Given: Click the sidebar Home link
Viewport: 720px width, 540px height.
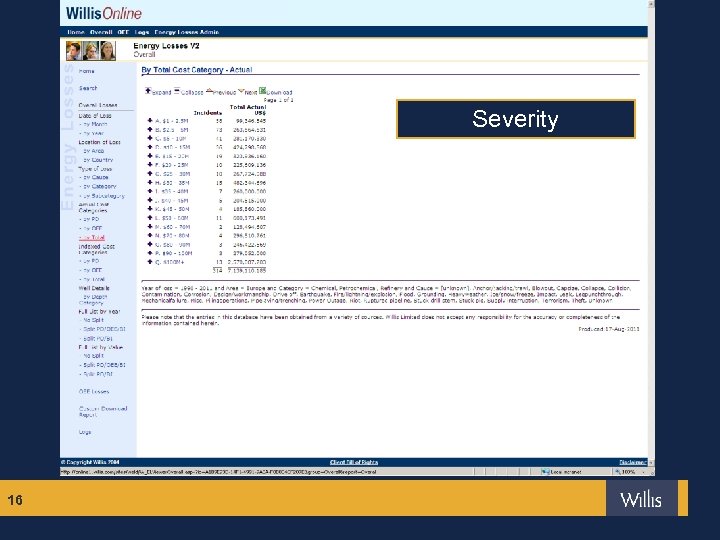Looking at the screenshot, I should click(x=86, y=71).
